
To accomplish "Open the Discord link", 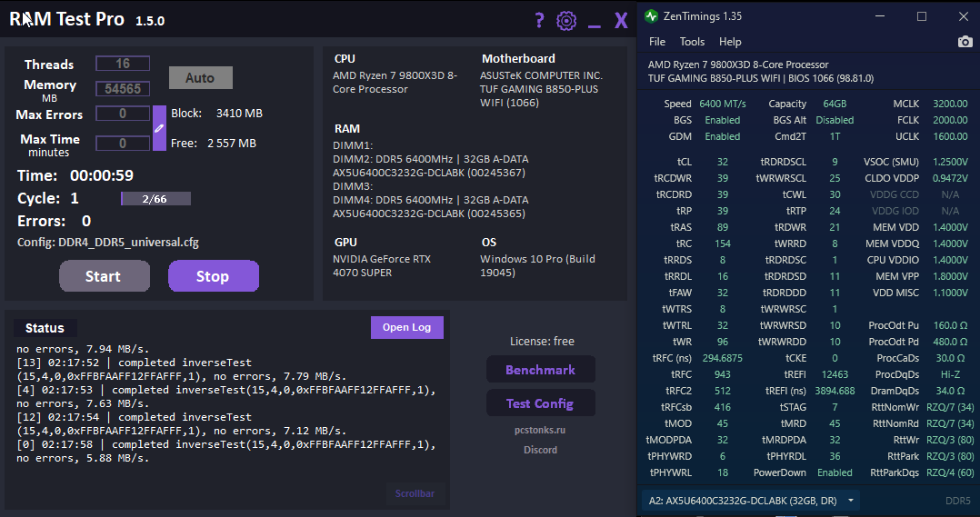I will pyautogui.click(x=540, y=450).
